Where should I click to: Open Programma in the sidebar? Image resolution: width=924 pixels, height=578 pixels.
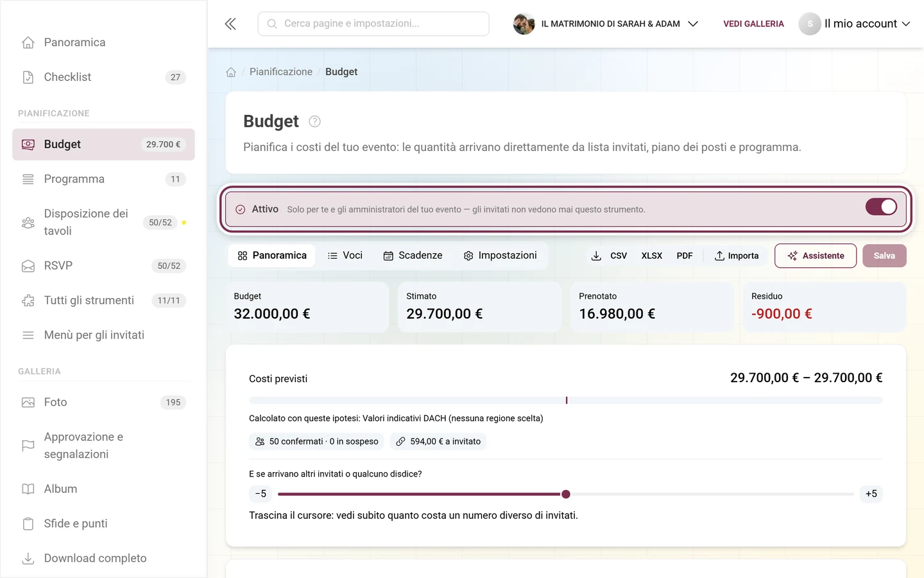pyautogui.click(x=103, y=179)
